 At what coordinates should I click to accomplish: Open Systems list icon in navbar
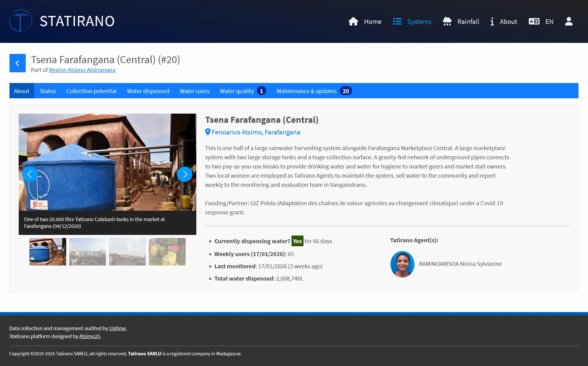point(397,21)
